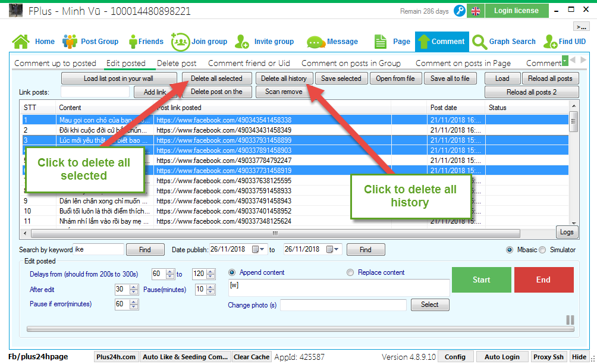Adjust the Pause if error spinner
The image size is (597, 364).
[x=134, y=304]
